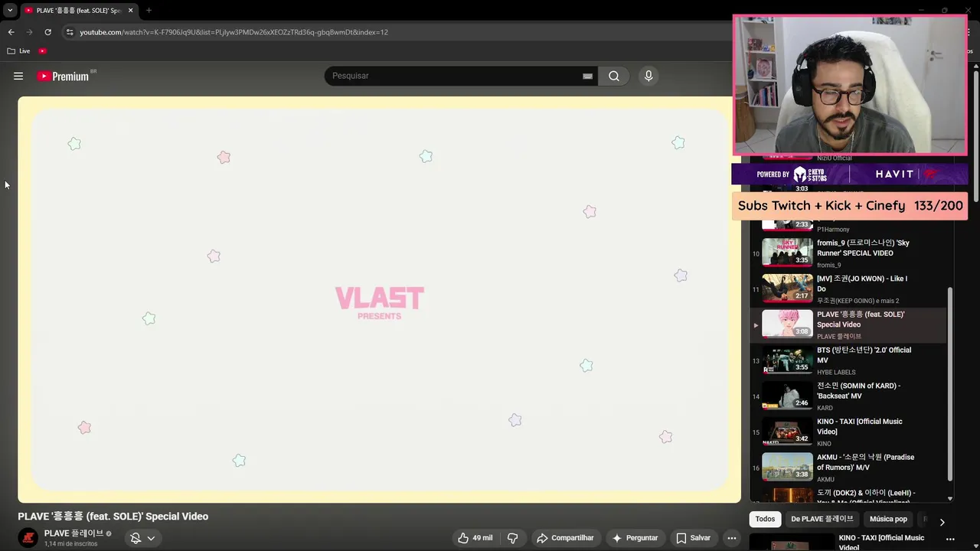Open more actions three-dot menu under video
Screen dimensions: 980x551
click(x=732, y=538)
